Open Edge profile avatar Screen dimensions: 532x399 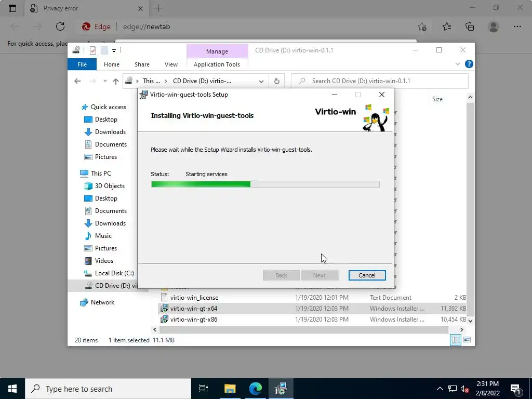pos(494,26)
